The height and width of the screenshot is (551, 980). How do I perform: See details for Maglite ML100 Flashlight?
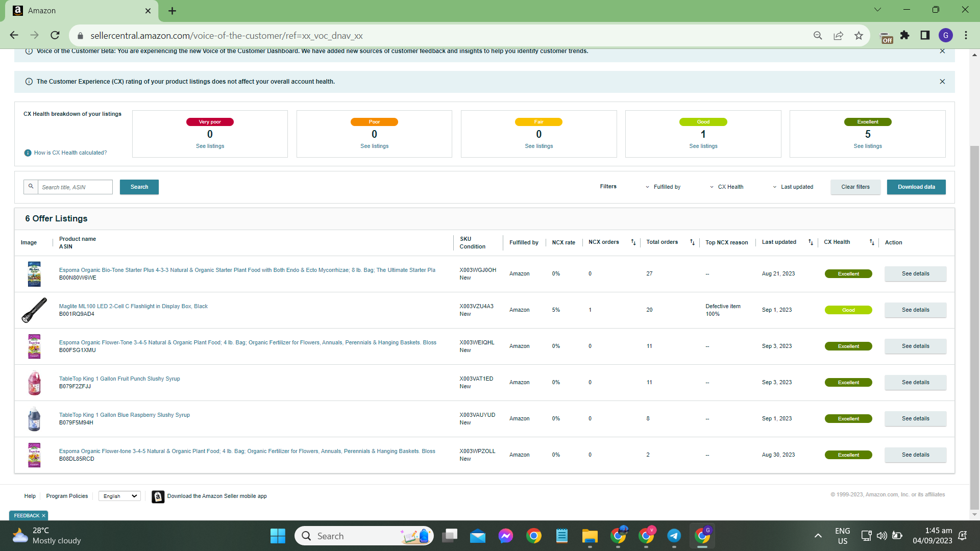pyautogui.click(x=915, y=310)
